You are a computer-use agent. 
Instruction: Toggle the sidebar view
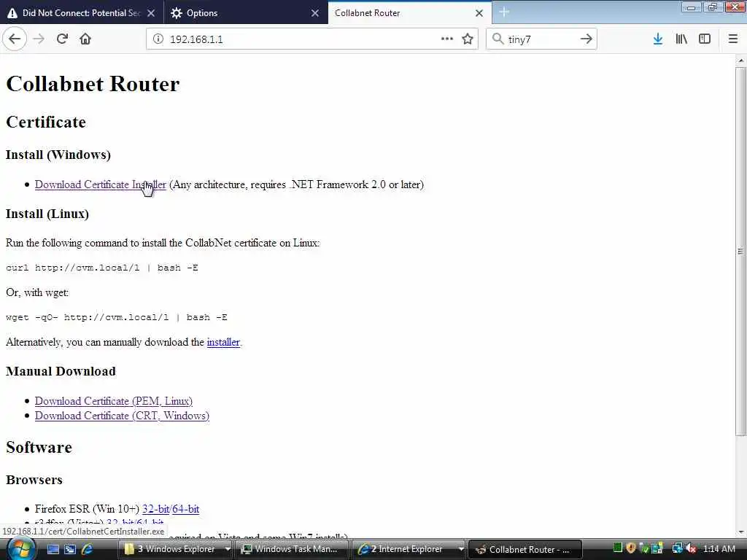tap(705, 39)
